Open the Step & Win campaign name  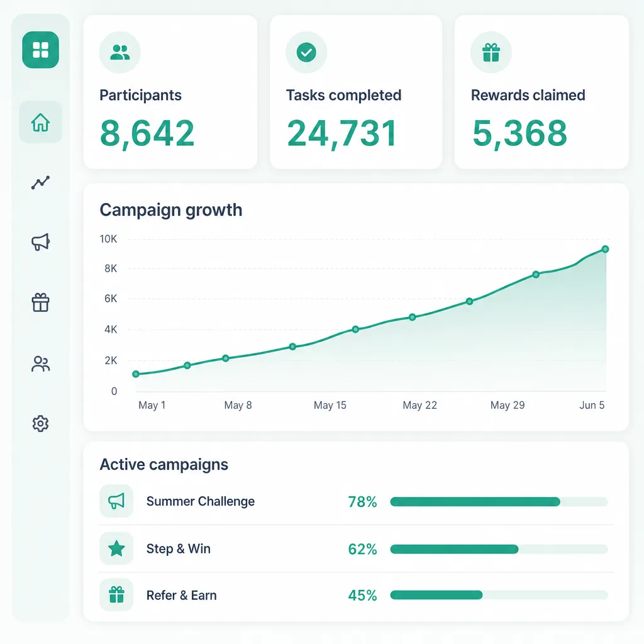coord(178,548)
